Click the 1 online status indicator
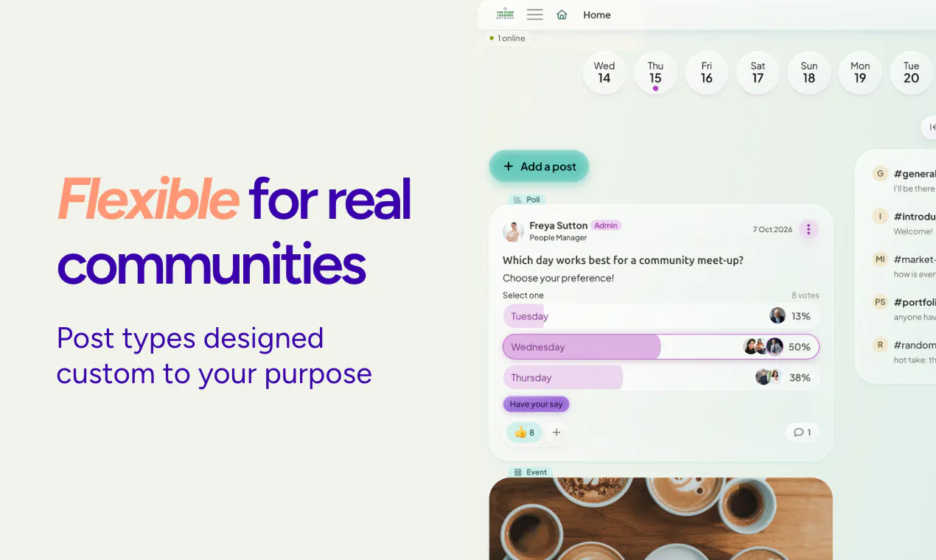Image resolution: width=936 pixels, height=560 pixels. (507, 38)
